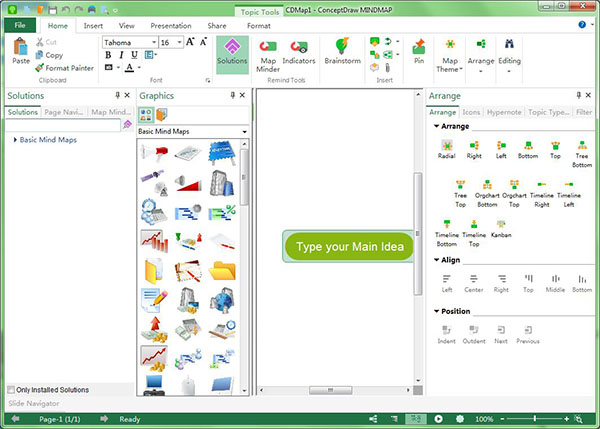600x429 pixels.
Task: Activate the Format Painter
Action: click(x=64, y=68)
